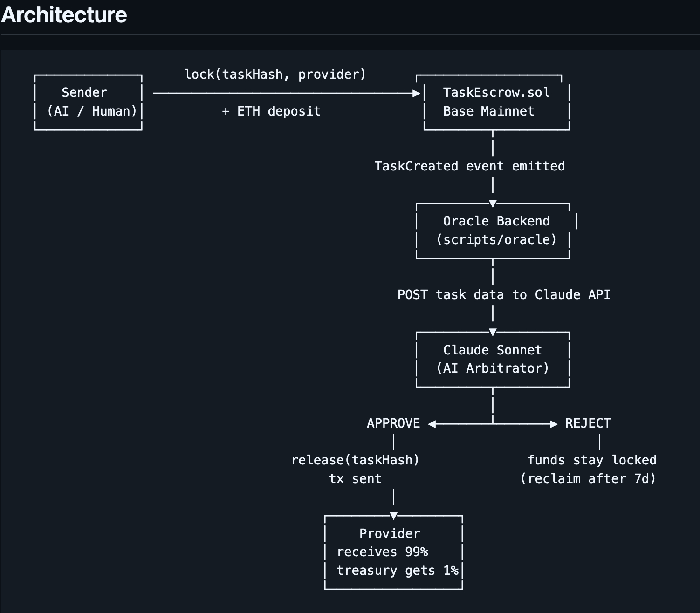Click the Architecture heading
The image size is (700, 613).
(x=64, y=15)
